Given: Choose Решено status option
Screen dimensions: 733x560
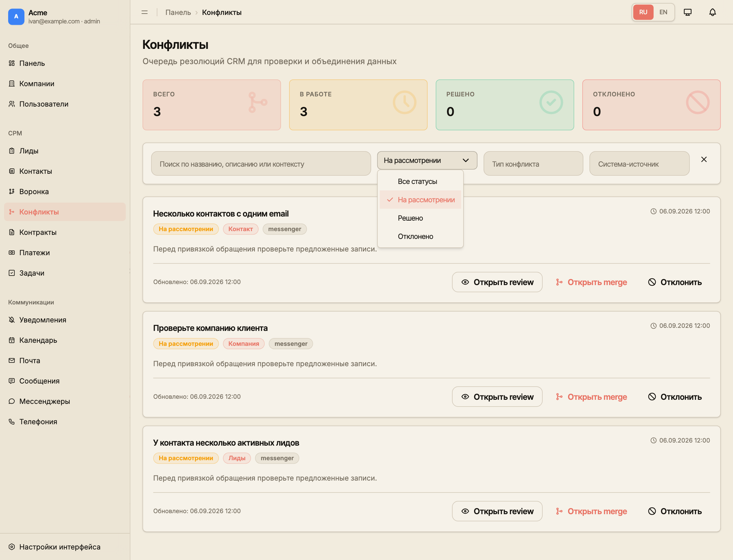Looking at the screenshot, I should pyautogui.click(x=420, y=218).
